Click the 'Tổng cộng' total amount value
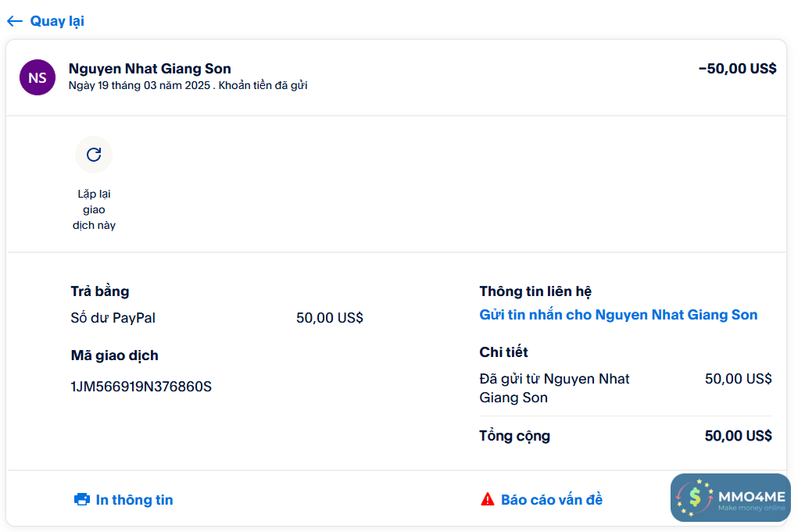Viewport: 805px width, 532px height. 738,436
